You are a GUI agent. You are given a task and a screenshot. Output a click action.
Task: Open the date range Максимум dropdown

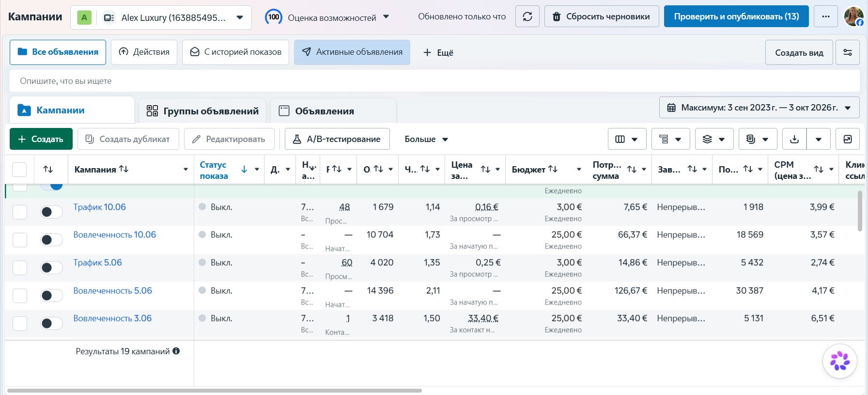(759, 108)
